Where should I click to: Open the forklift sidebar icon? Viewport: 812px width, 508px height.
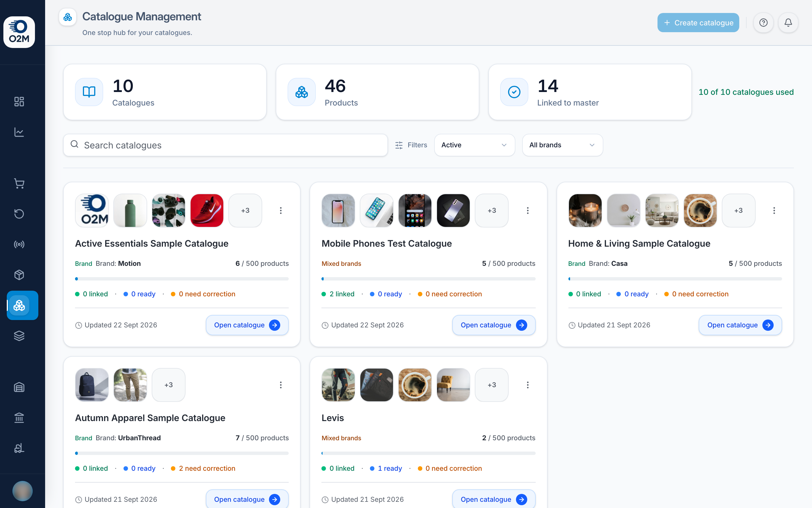pyautogui.click(x=19, y=448)
